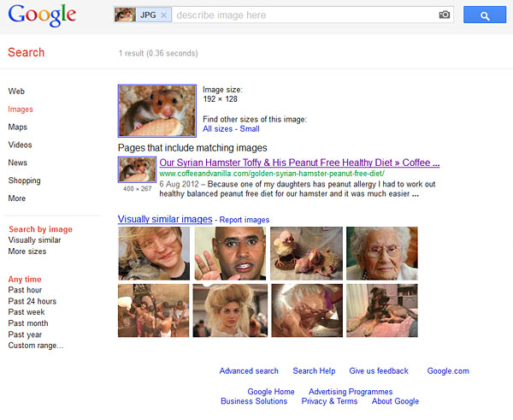The width and height of the screenshot is (513, 420).
Task: Click the camera search-by-image icon
Action: (x=444, y=15)
